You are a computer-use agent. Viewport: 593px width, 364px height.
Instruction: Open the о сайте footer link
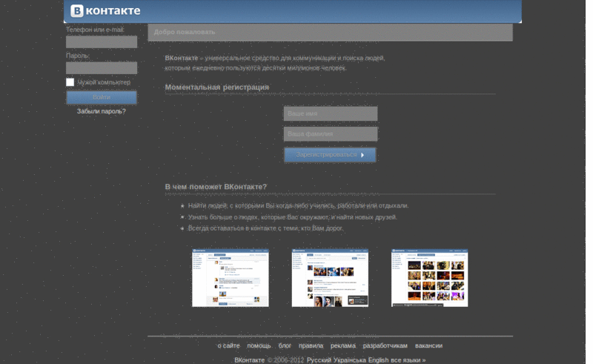tap(228, 345)
